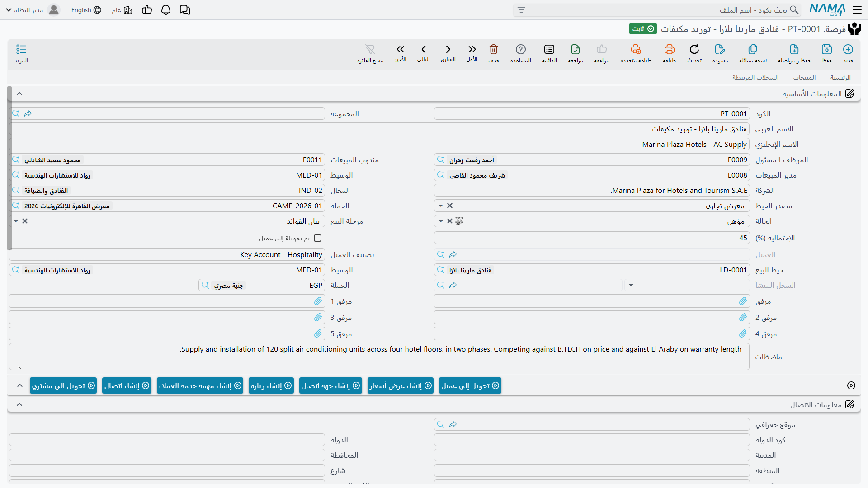The height and width of the screenshot is (488, 868).
Task: Show notifications via the bell icon
Action: [166, 10]
